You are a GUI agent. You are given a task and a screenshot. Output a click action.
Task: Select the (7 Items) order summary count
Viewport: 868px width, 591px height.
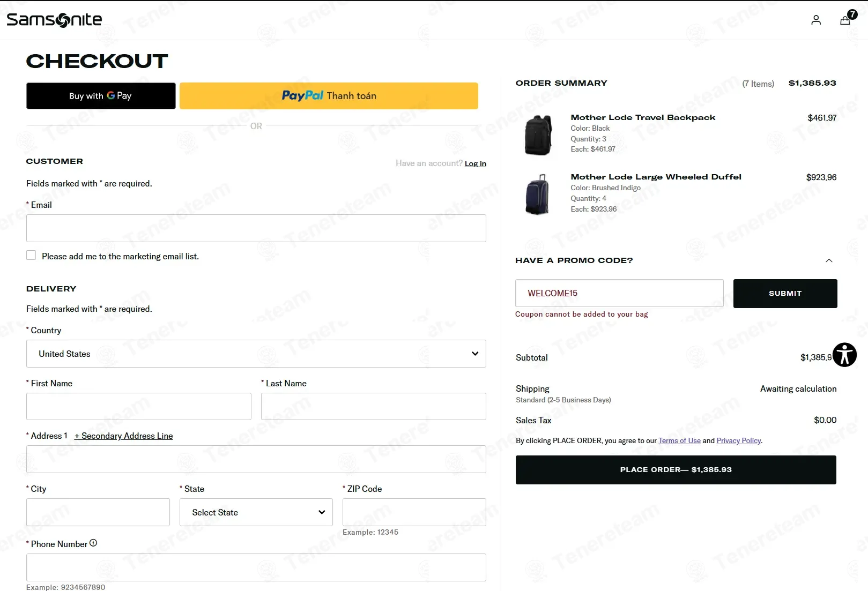point(758,84)
